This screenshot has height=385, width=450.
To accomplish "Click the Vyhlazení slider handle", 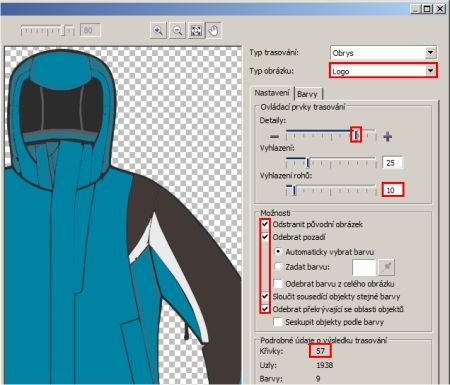I will click(x=308, y=163).
